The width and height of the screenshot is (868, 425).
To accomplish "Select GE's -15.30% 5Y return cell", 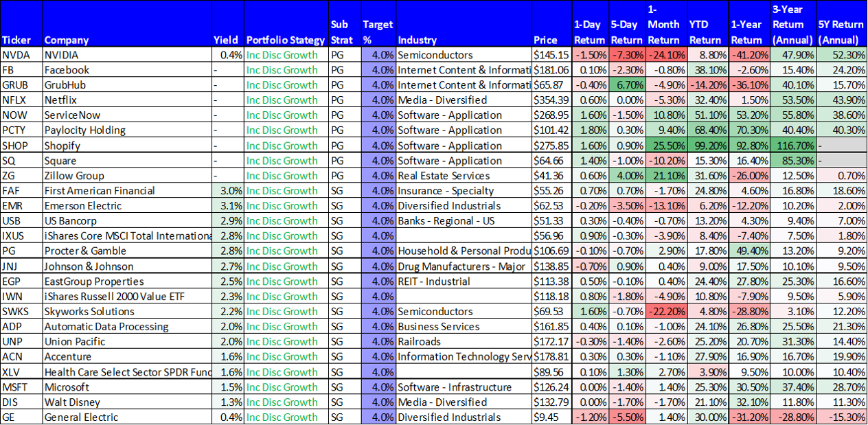I will click(x=842, y=417).
